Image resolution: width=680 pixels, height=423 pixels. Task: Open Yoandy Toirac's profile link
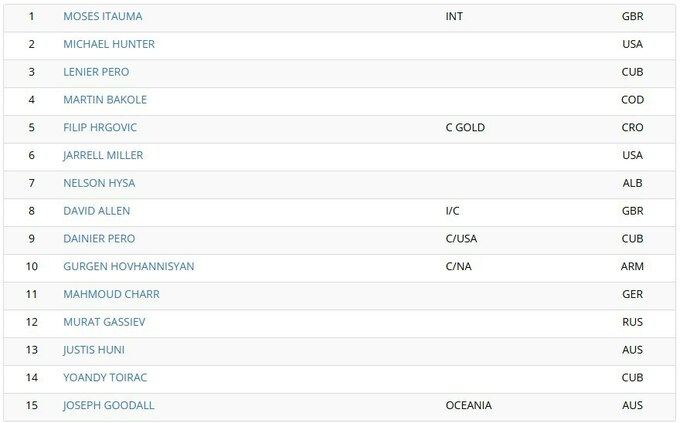(104, 377)
